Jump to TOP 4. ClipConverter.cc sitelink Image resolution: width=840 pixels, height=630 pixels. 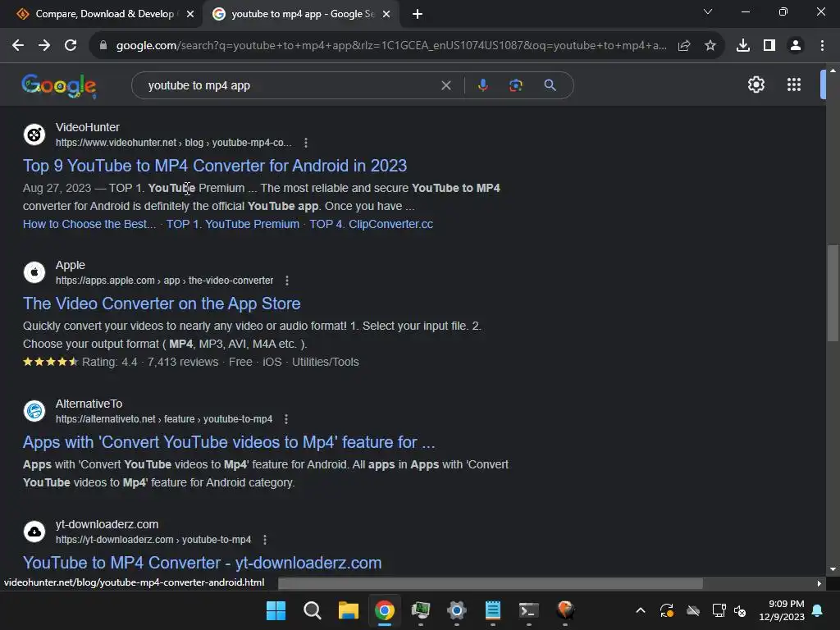coord(372,224)
